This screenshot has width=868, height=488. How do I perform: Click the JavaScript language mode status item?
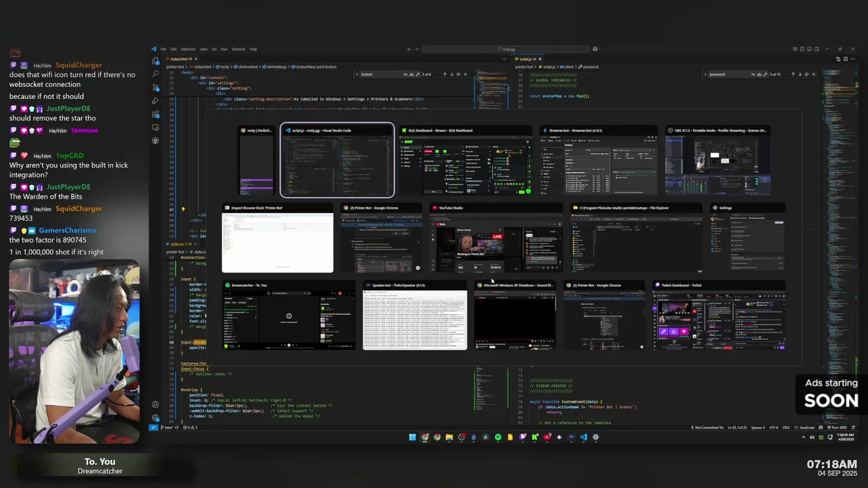807,428
